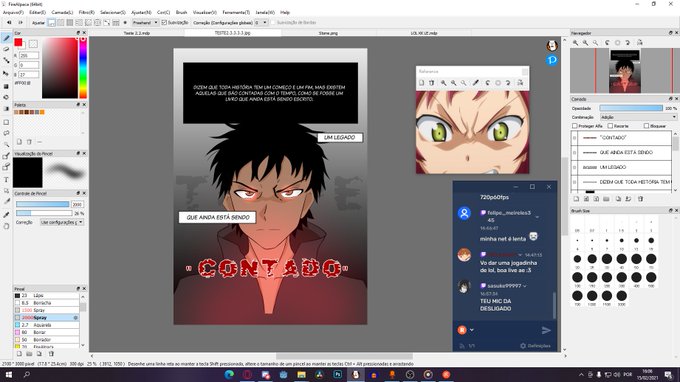Delete the layer with trash icon in Layers panel
The height and width of the screenshot is (382, 680).
pos(640,199)
